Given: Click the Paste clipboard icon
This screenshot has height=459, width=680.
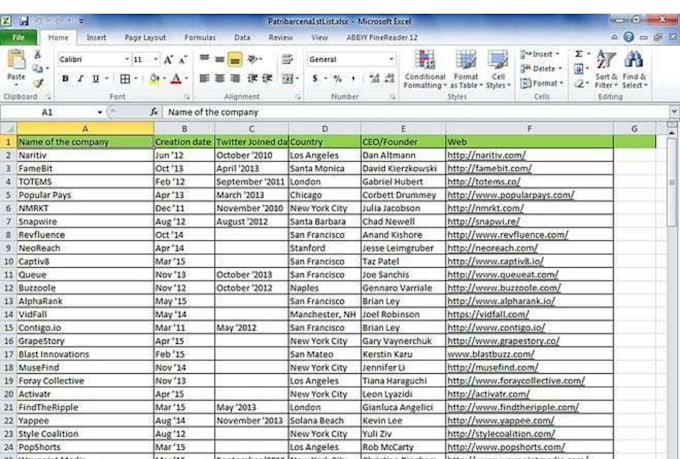Looking at the screenshot, I should [16, 60].
